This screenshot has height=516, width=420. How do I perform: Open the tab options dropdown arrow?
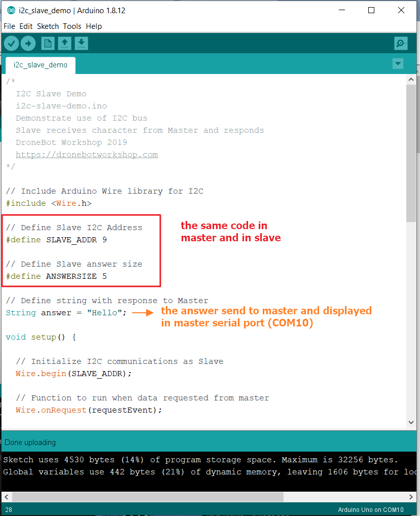coord(398,63)
